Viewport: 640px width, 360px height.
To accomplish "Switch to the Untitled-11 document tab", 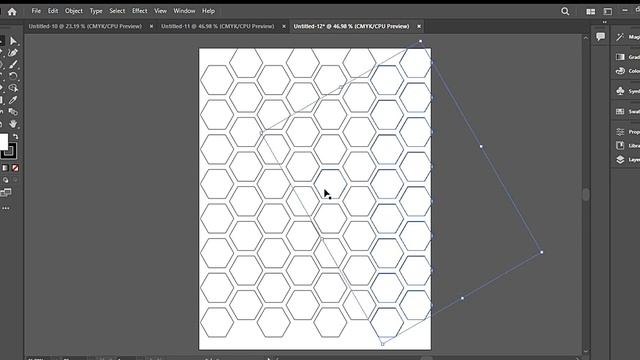I will coord(218,26).
